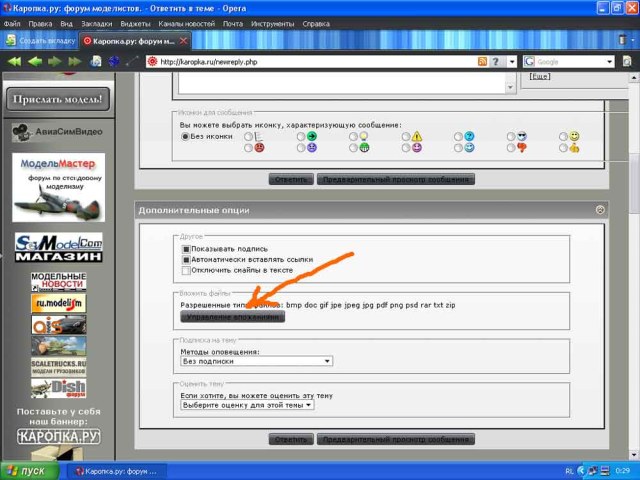
Task: Close the Каропка.ру forum tab
Action: [185, 41]
